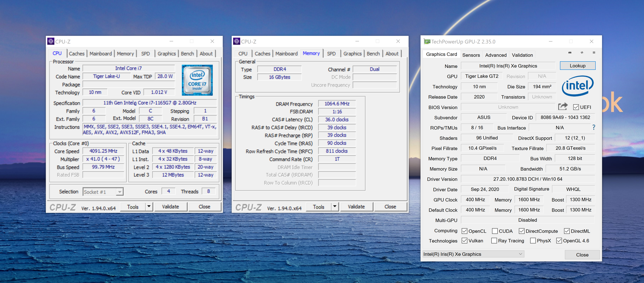Screen dimensions: 644x283
Task: Click Validate in the left CPU-Z window
Action: pyautogui.click(x=170, y=207)
